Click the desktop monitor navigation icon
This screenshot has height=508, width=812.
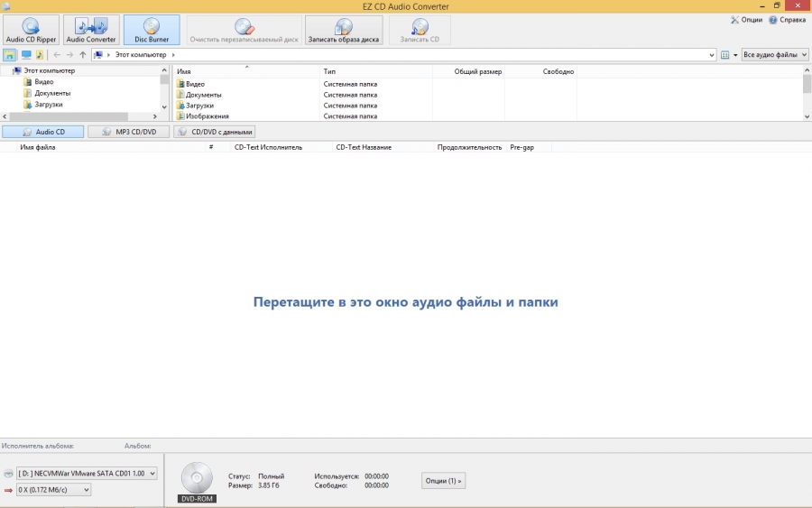pos(26,55)
